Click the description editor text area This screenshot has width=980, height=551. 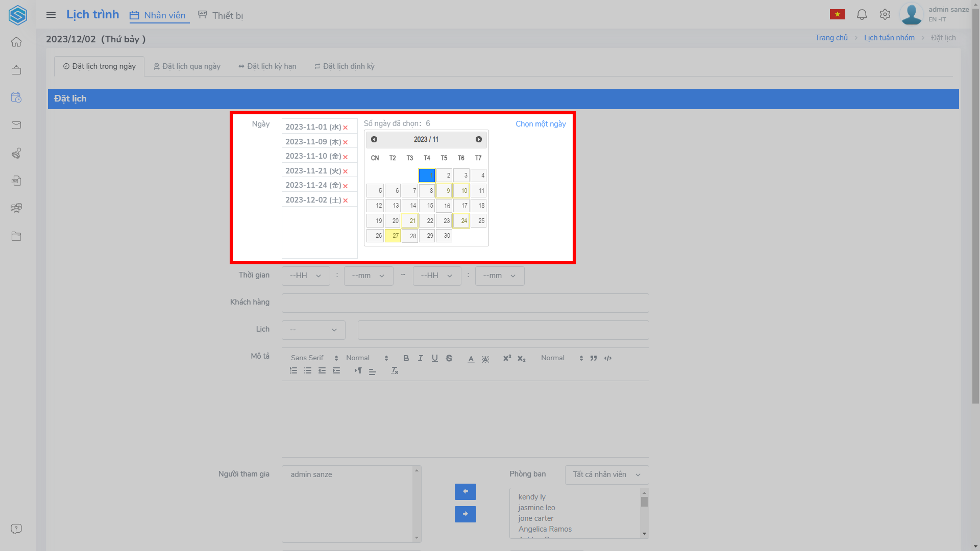coord(465,419)
